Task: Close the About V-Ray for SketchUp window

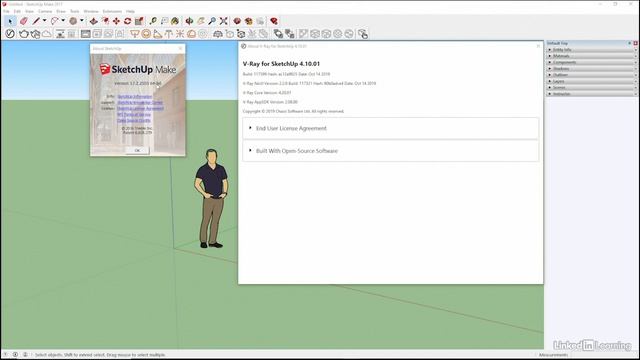Action: coord(538,46)
